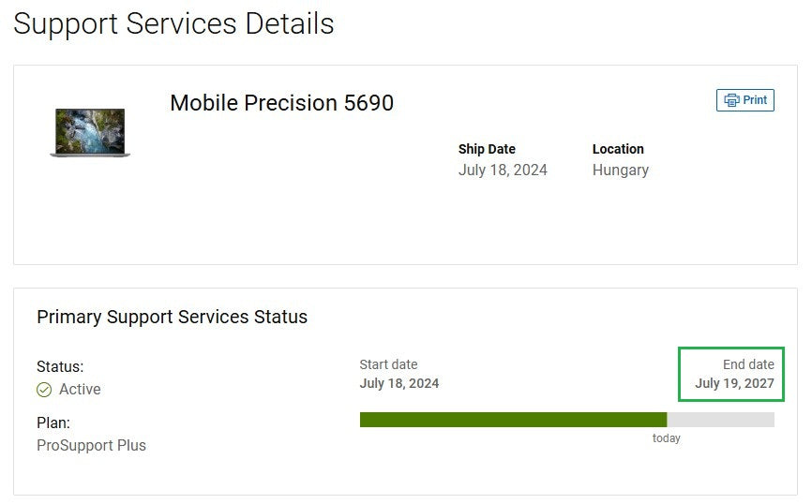Click the ProSupport Plus plan name

pos(91,445)
